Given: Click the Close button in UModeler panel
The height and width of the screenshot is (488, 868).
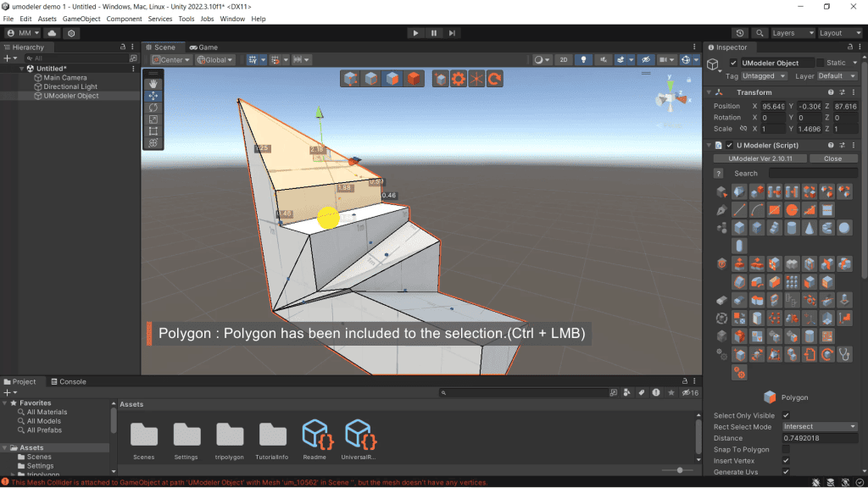Looking at the screenshot, I should [x=832, y=158].
